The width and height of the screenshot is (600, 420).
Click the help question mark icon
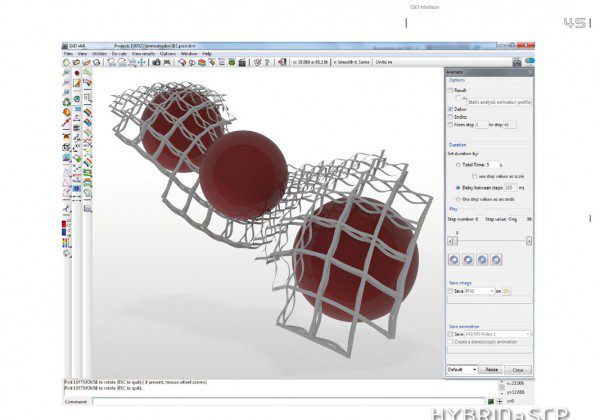[x=269, y=62]
